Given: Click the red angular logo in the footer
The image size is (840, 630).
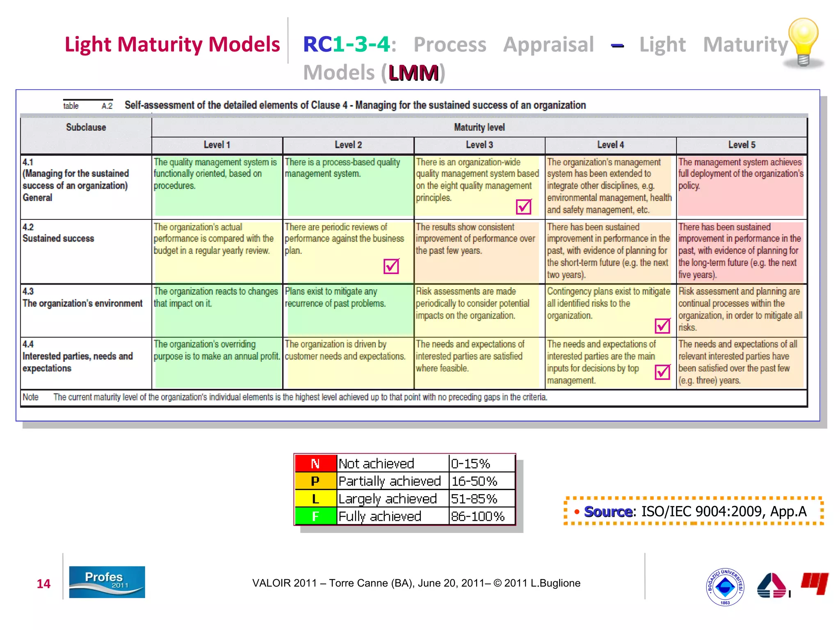Looking at the screenshot, I should pos(815,583).
